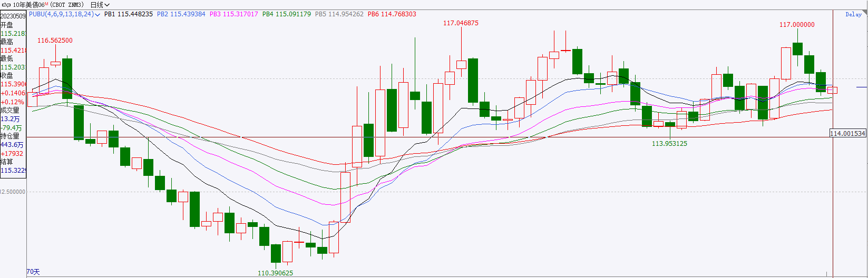Click the 最低 label in info panel
Screen dimensions: 868x278
click(7, 58)
